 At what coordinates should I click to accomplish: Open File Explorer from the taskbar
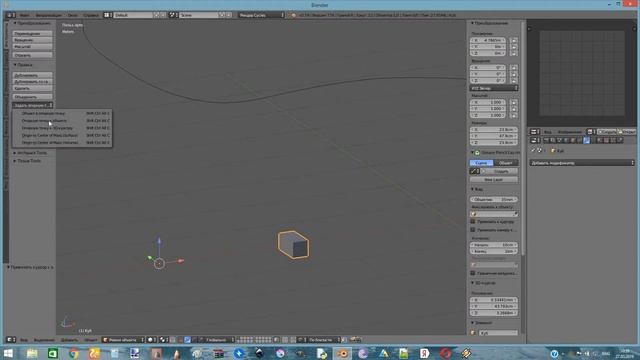(32, 353)
